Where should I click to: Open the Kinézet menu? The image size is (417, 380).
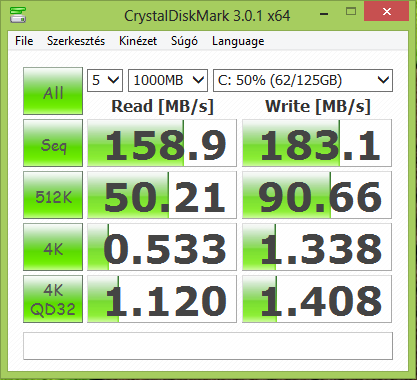tap(138, 41)
